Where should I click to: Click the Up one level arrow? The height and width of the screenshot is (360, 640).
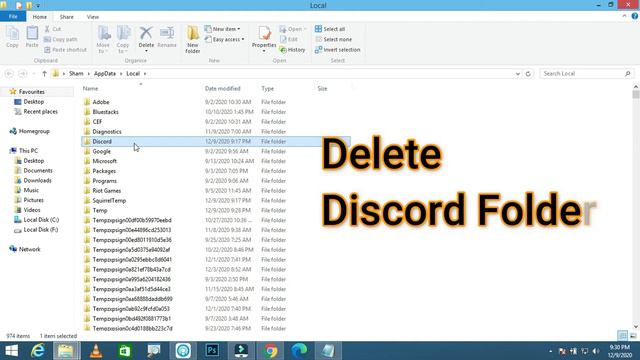tap(44, 73)
